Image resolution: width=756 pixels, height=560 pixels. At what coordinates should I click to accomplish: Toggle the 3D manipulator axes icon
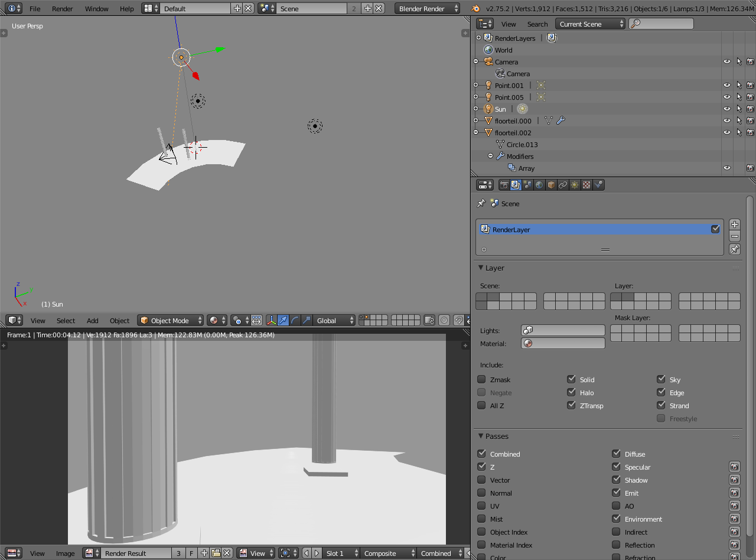pyautogui.click(x=271, y=320)
